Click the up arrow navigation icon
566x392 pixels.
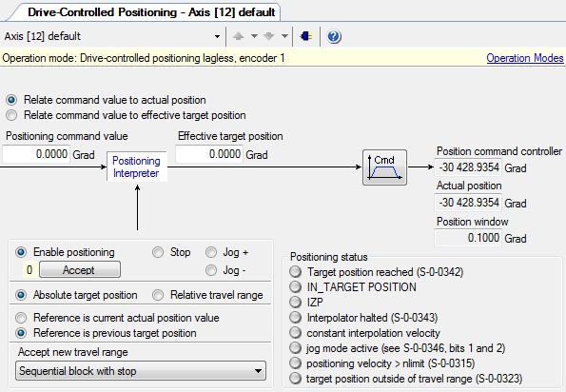tap(238, 36)
